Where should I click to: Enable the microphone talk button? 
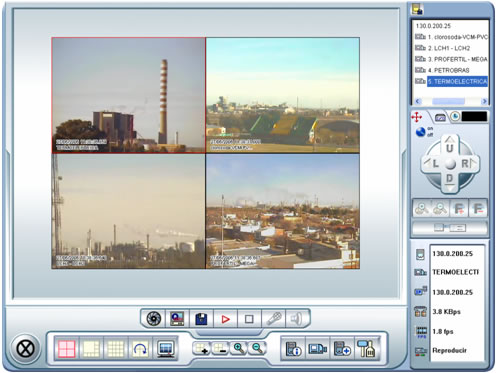click(274, 319)
